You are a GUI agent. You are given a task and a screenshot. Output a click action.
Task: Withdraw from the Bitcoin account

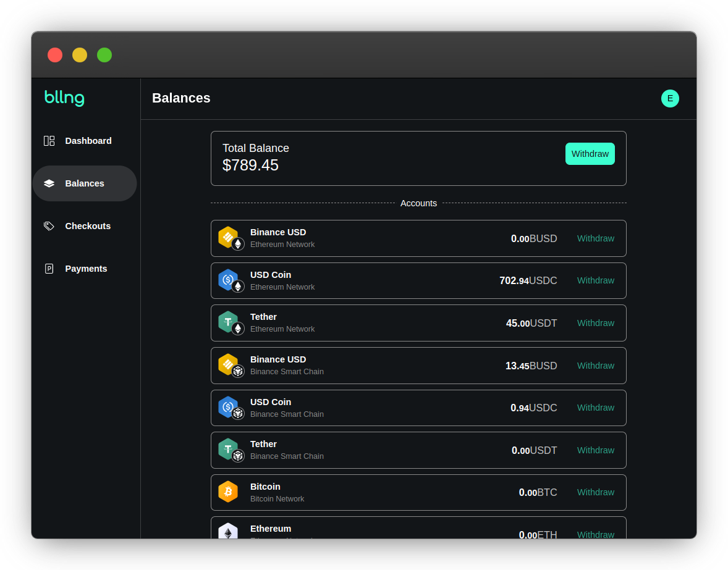(x=595, y=493)
